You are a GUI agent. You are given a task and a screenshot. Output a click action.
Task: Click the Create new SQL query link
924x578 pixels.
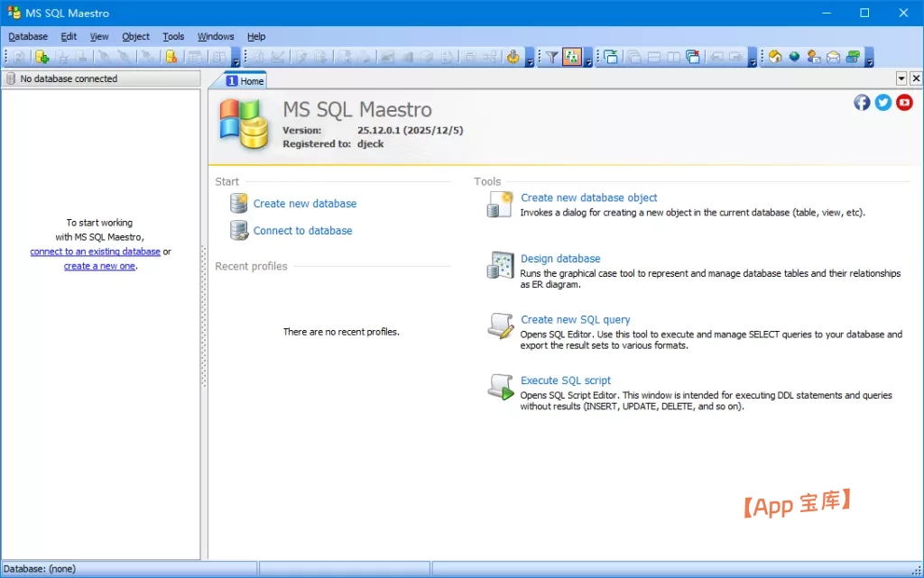pyautogui.click(x=575, y=320)
